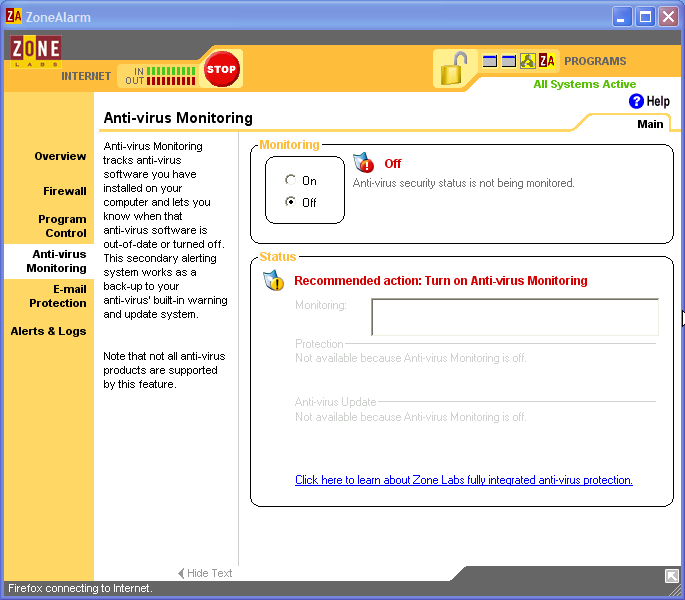Click the bottom-right expand corner icon
Viewport: 685px width, 600px height.
click(x=671, y=576)
